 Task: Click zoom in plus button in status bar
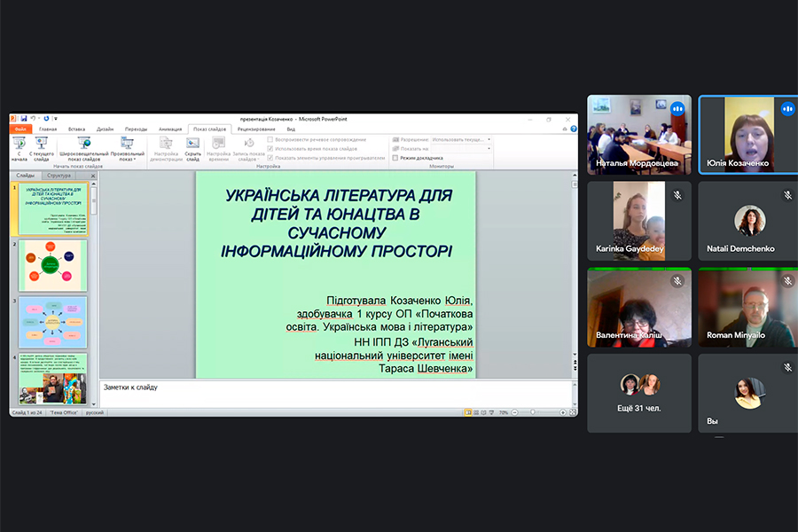(x=563, y=412)
